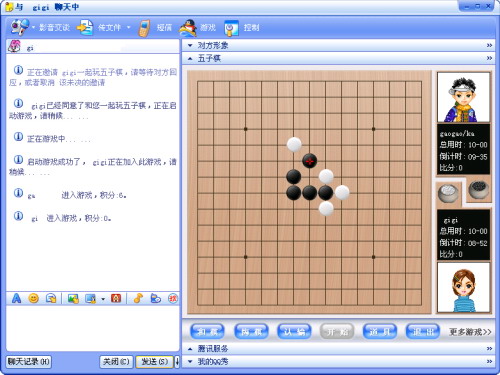Click the info icon beside 正在邀请 message
500x375 pixels.
18,70
